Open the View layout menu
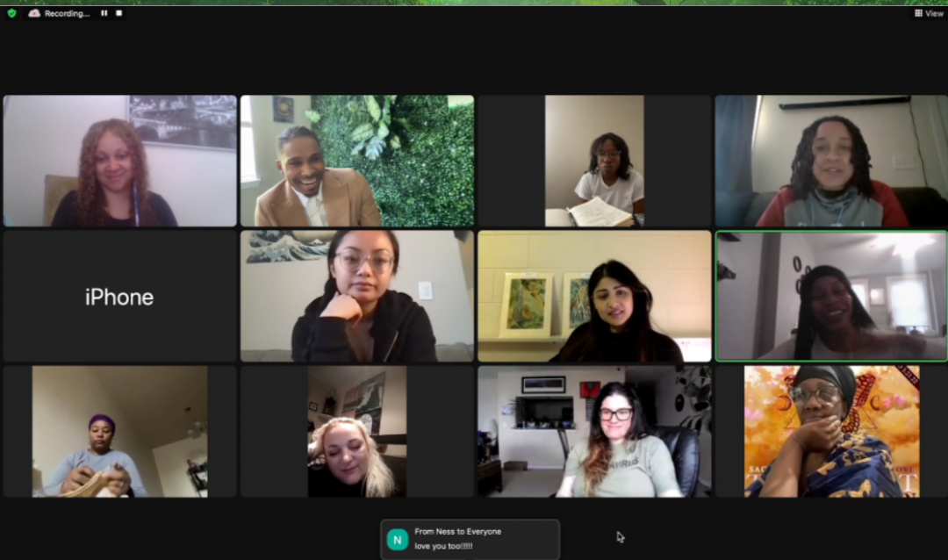This screenshot has width=948, height=560. (x=929, y=12)
